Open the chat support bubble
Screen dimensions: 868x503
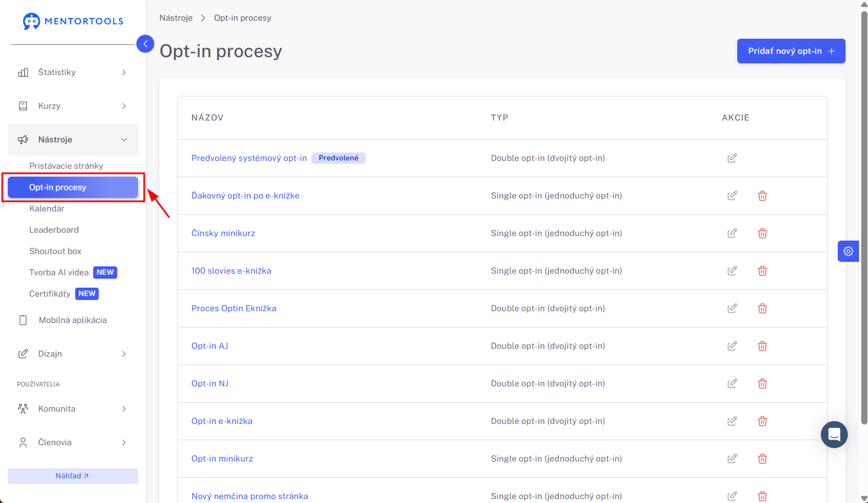coord(834,435)
